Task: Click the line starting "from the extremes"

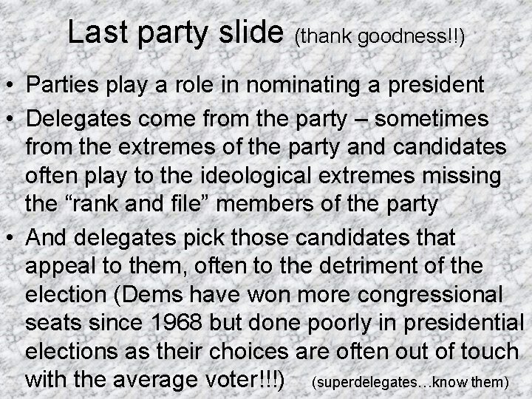Action: pos(266,148)
